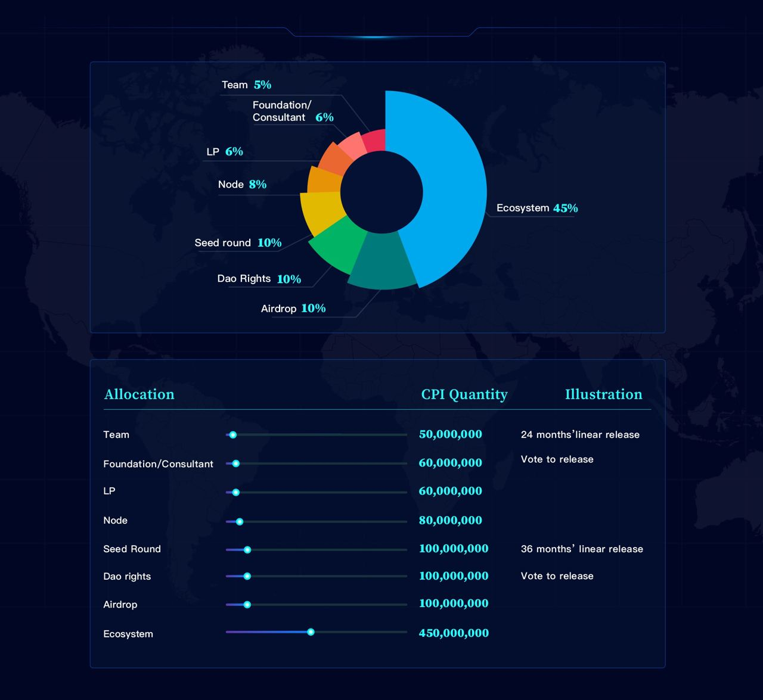Image resolution: width=763 pixels, height=700 pixels.
Task: Click the Illustration column header
Action: (603, 394)
